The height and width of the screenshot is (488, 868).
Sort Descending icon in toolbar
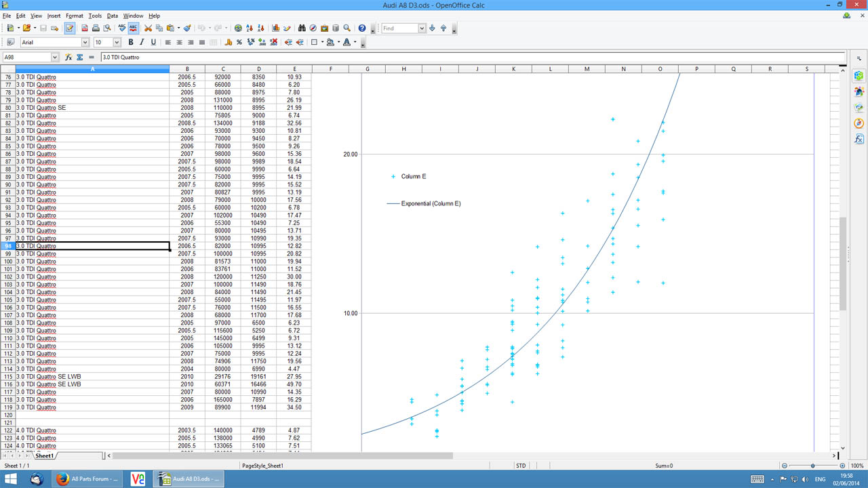click(261, 28)
